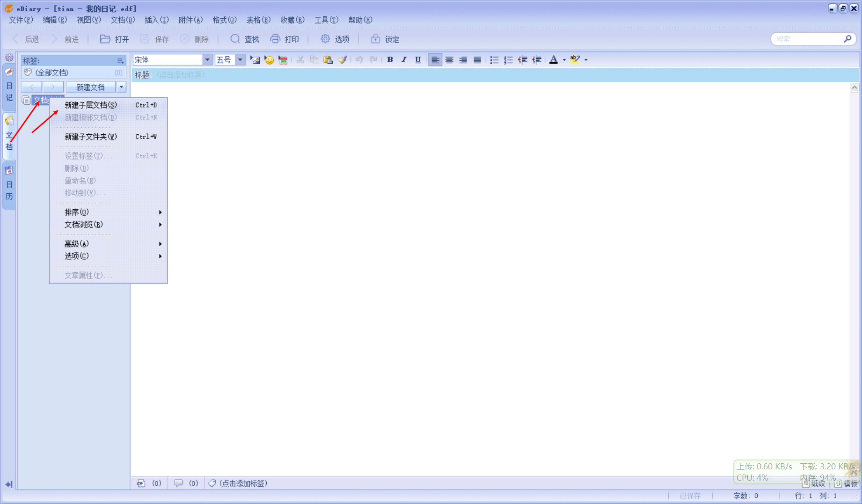Toggle underline formatting
The image size is (862, 504).
click(418, 60)
